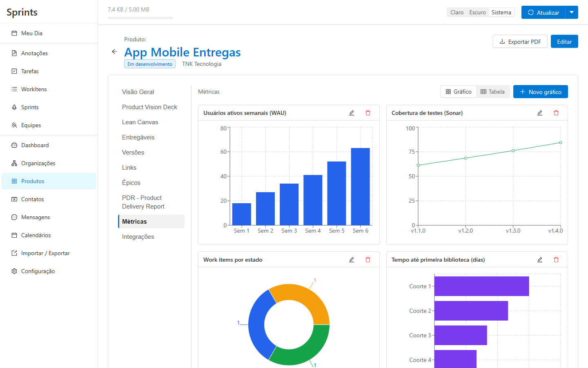The image size is (588, 368).
Task: Click the v1.2.0 data point on line chart
Action: [x=465, y=158]
